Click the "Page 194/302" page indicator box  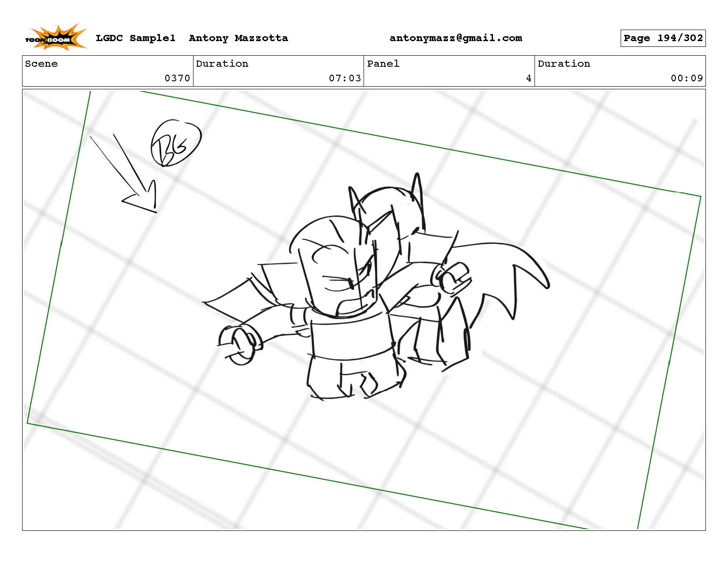click(x=663, y=38)
